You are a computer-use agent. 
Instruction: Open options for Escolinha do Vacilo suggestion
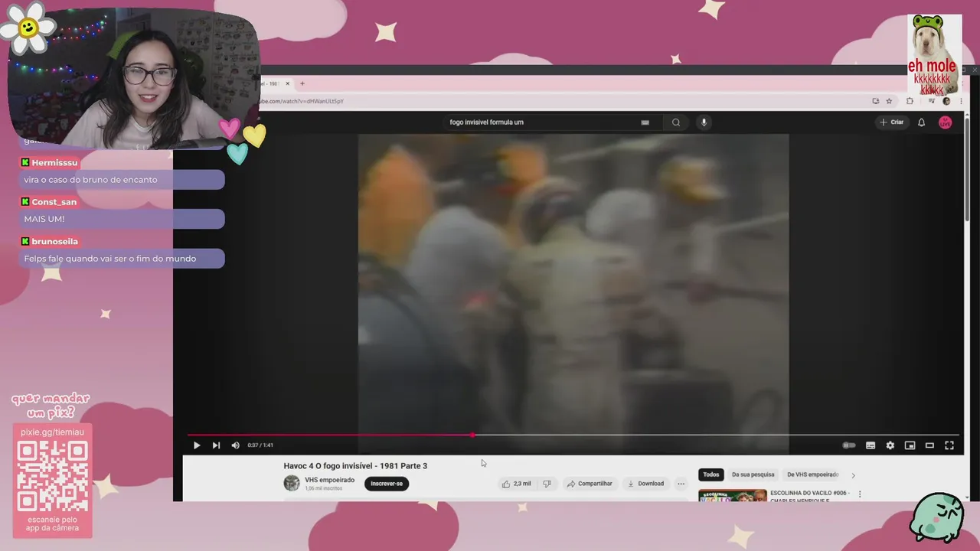click(x=860, y=494)
